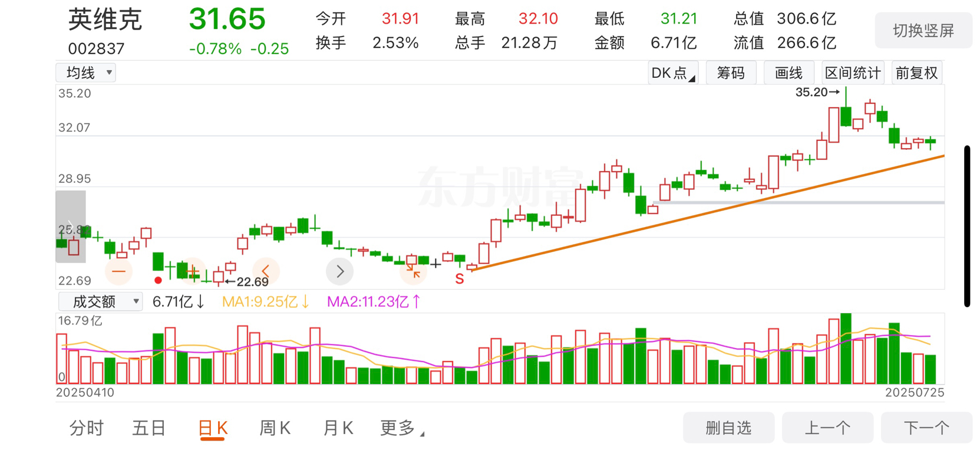The image size is (980, 453).
Task: Tap the 流值 value 266.6亿
Action: point(806,43)
